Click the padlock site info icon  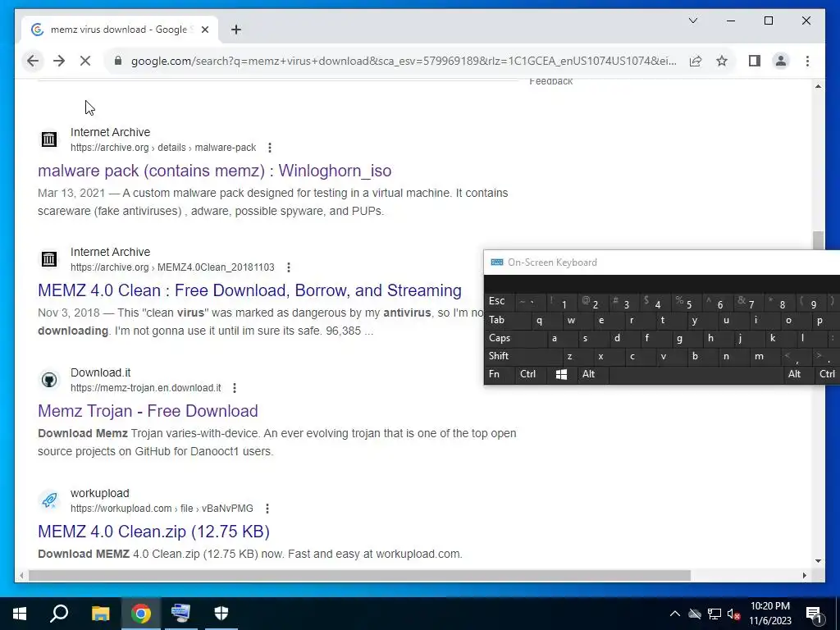tap(118, 61)
